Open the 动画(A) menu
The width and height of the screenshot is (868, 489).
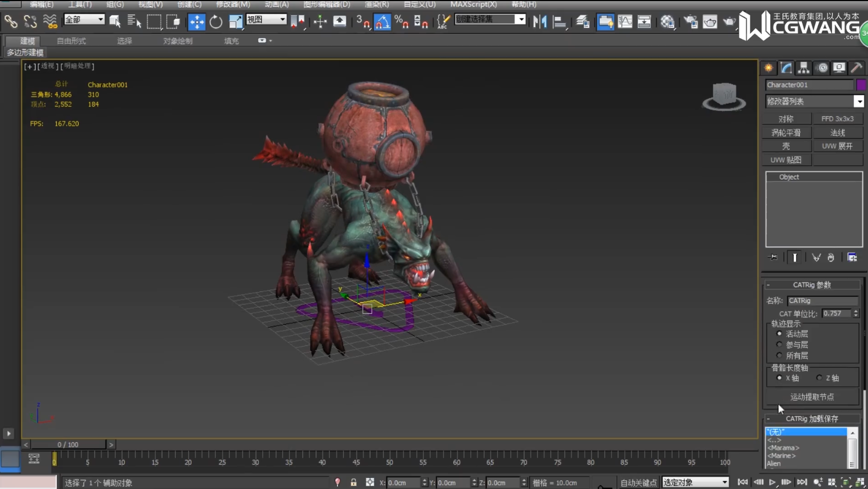tap(276, 4)
